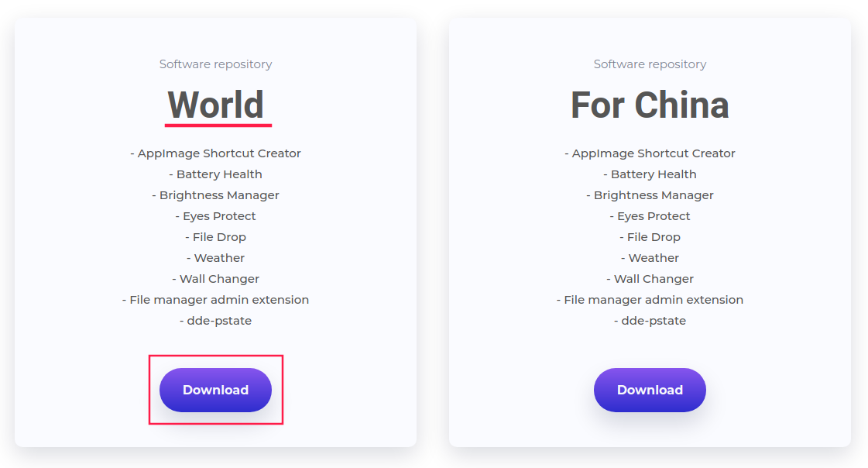
Task: Click Weather in For China list
Action: tap(650, 258)
